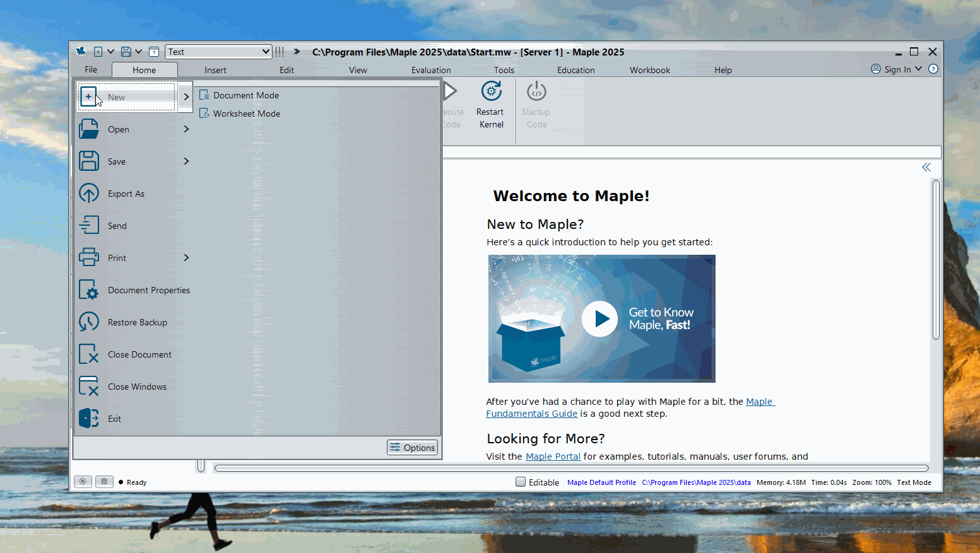Choose Document Mode for new file

(x=239, y=95)
